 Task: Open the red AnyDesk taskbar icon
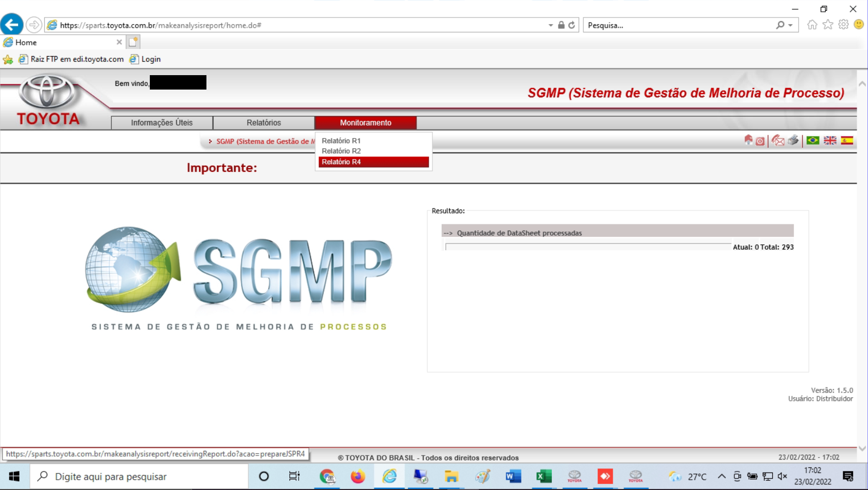605,477
